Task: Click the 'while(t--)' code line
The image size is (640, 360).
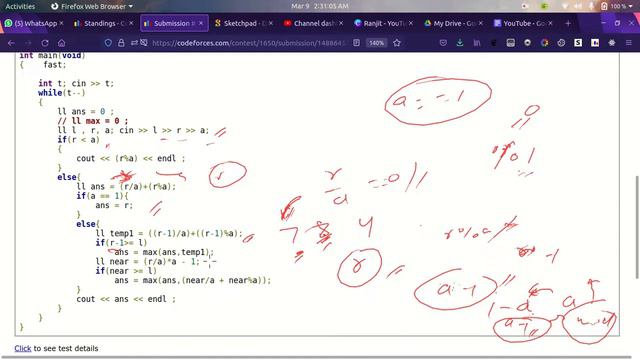Action: click(x=62, y=93)
